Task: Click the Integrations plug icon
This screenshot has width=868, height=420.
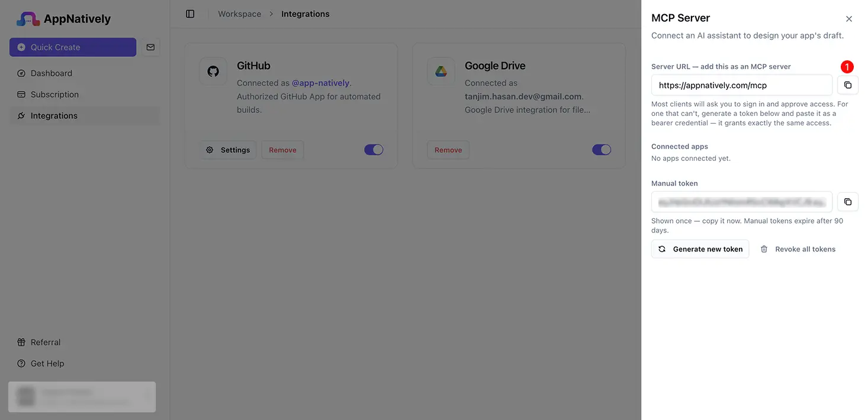Action: [21, 116]
